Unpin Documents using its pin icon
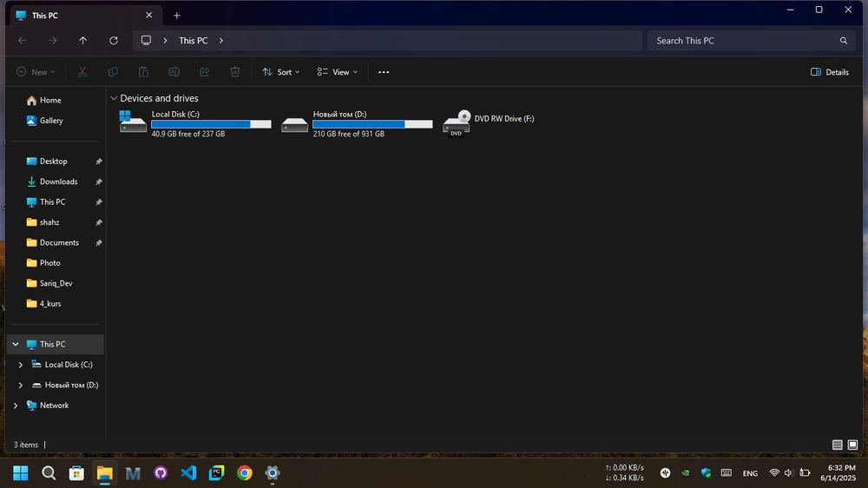 [x=99, y=242]
